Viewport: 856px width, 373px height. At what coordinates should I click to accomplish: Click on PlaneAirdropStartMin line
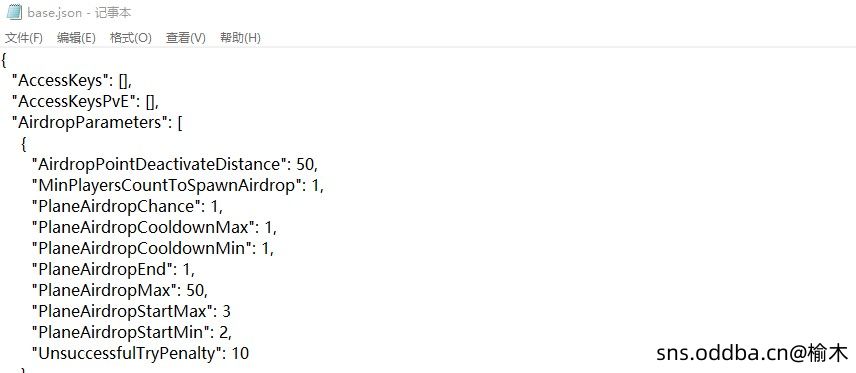(132, 332)
